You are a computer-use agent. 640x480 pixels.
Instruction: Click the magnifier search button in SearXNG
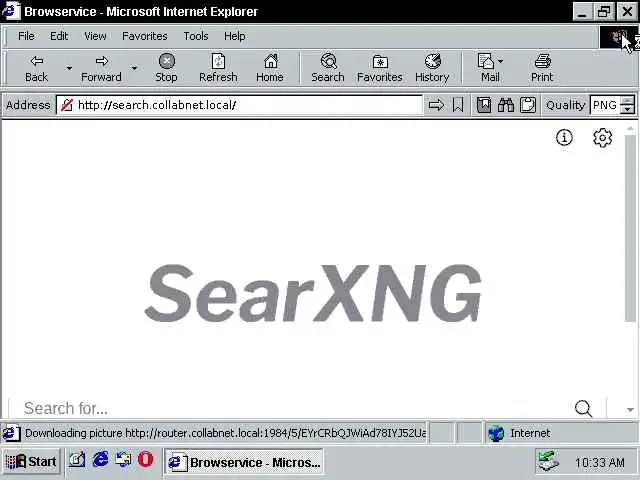(583, 408)
